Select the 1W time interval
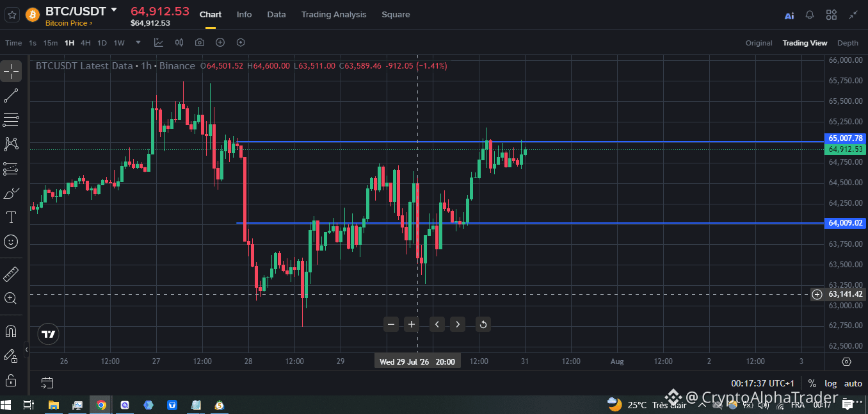Image resolution: width=868 pixels, height=414 pixels. tap(119, 43)
